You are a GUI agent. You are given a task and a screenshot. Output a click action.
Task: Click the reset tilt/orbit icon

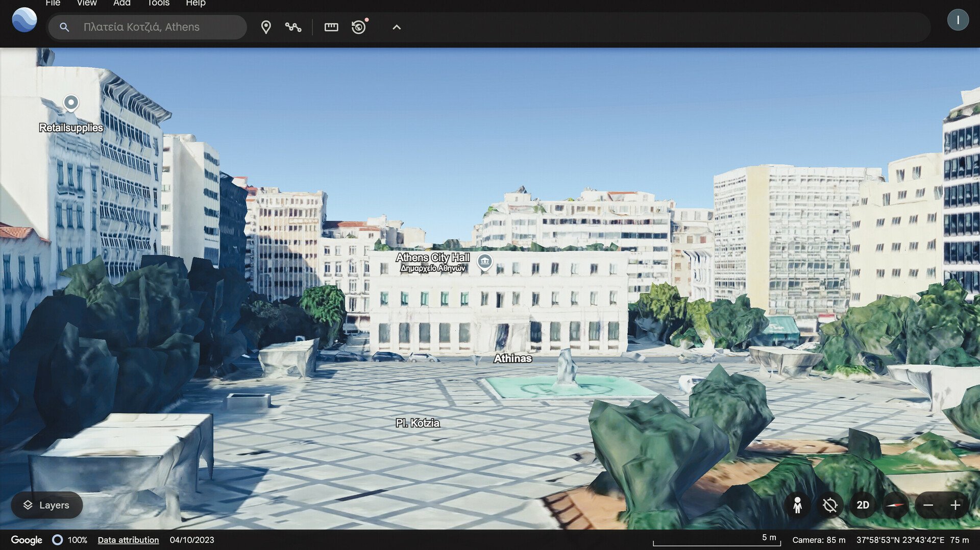(x=830, y=505)
